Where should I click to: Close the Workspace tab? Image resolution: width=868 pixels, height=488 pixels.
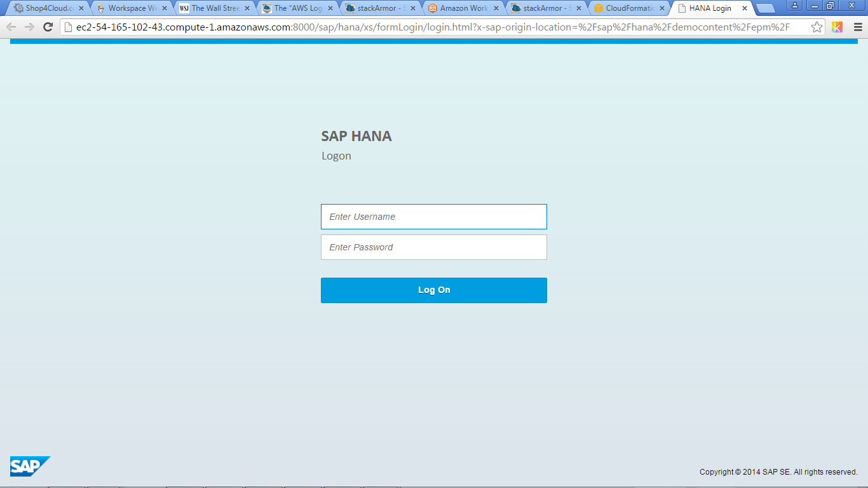pos(164,8)
